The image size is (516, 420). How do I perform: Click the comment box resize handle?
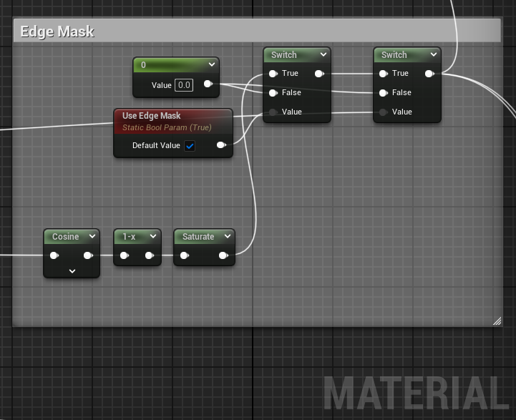point(497,321)
